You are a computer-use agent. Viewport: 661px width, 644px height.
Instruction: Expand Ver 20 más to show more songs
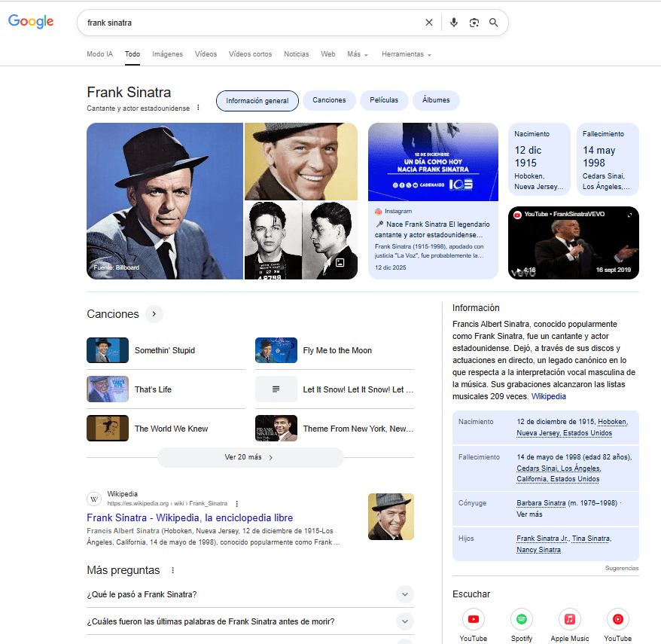point(250,458)
